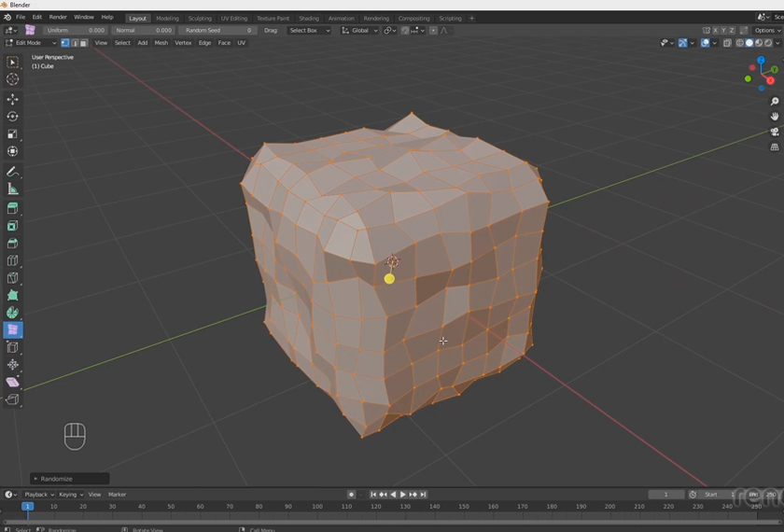This screenshot has height=532, width=784.
Task: Toggle X-ray view button
Action: point(728,43)
